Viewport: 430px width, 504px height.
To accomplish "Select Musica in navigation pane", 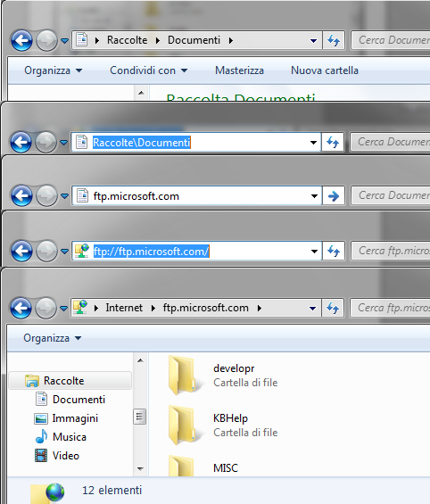I will pyautogui.click(x=70, y=437).
